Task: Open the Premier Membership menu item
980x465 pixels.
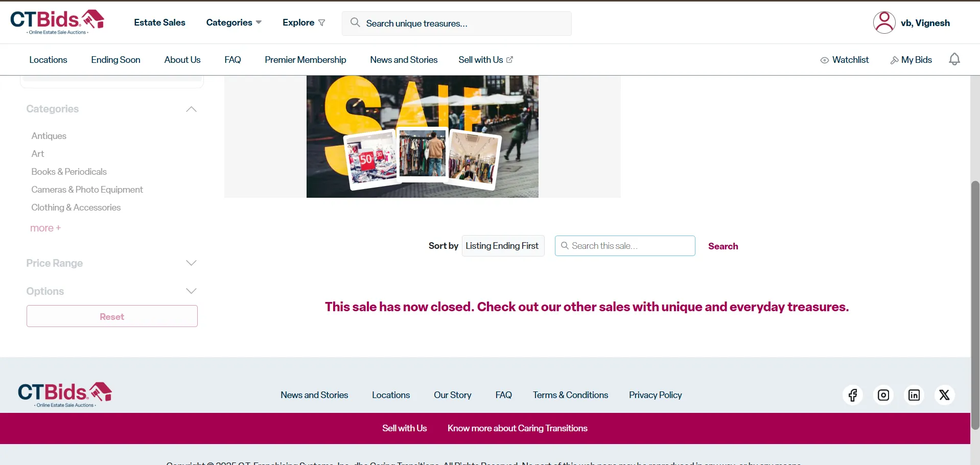Action: tap(305, 60)
